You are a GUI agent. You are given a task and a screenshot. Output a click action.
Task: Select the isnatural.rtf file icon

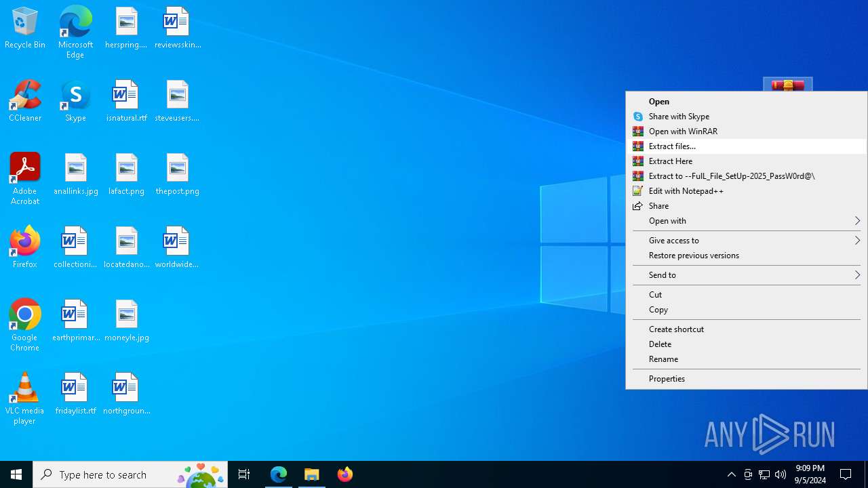coord(126,102)
